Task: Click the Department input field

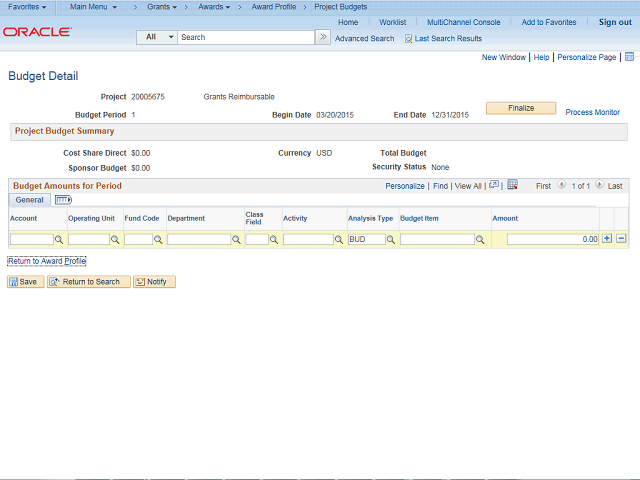Action: point(199,239)
